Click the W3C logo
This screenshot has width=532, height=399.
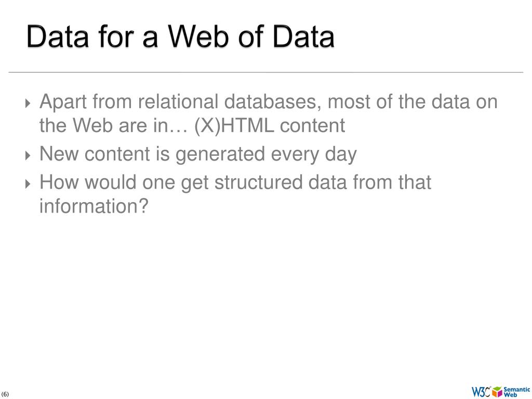[481, 392]
